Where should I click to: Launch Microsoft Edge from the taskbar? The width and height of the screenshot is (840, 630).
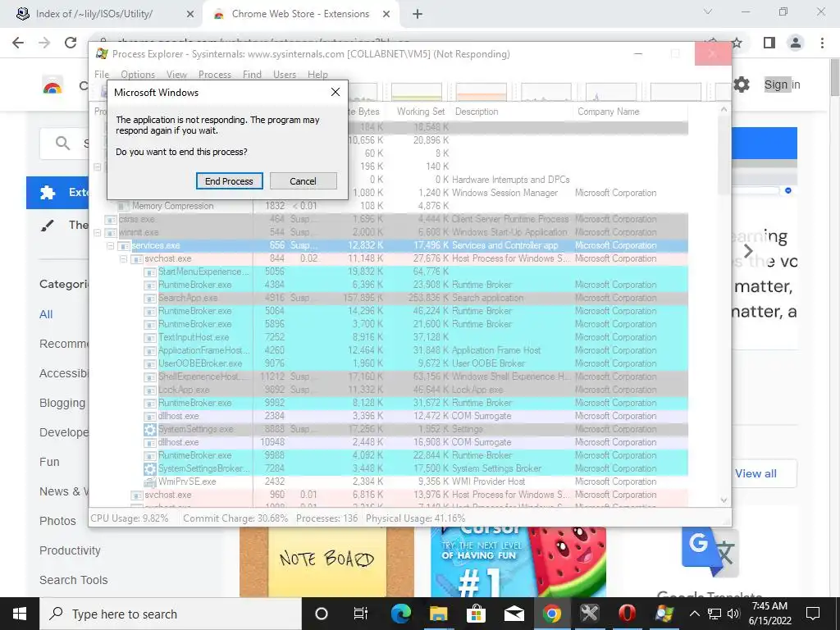point(400,614)
